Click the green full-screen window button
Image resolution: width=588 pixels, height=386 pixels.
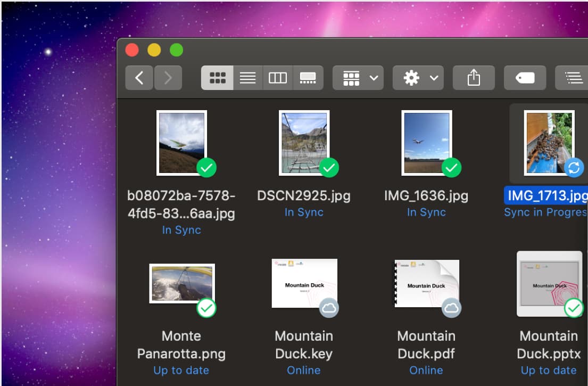(x=176, y=50)
